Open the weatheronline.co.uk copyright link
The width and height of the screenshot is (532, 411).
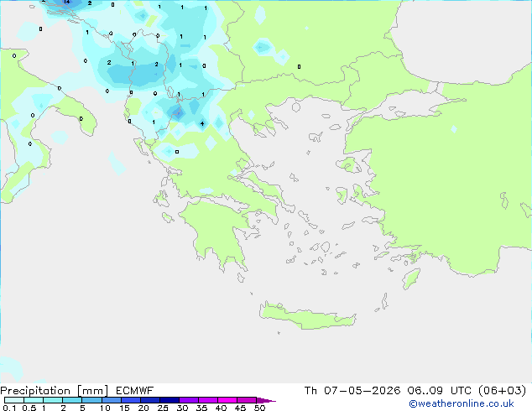pyautogui.click(x=462, y=403)
